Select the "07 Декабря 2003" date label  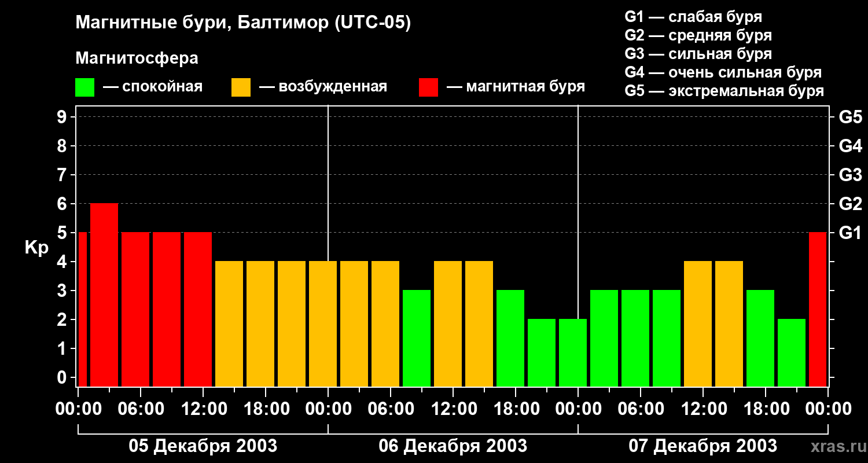click(703, 446)
